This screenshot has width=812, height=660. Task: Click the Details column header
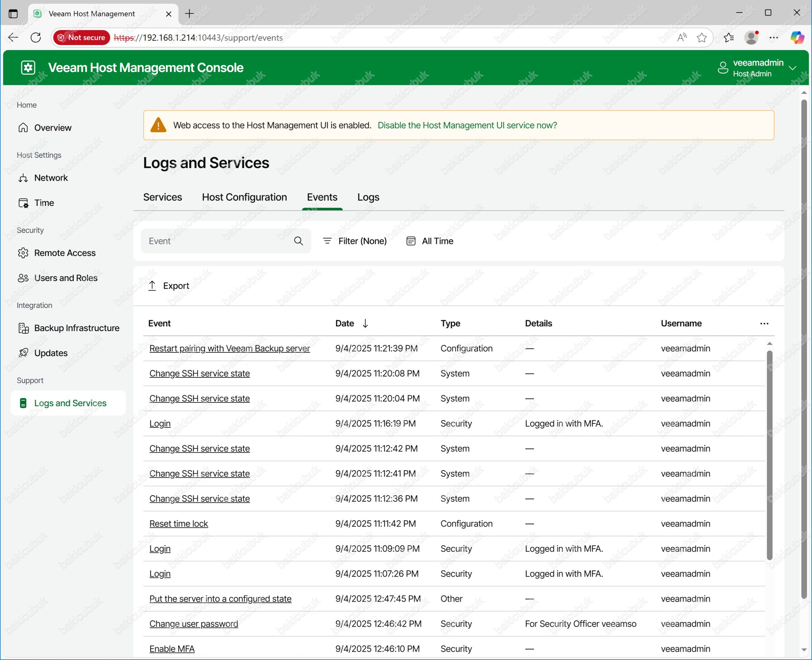pyautogui.click(x=538, y=323)
